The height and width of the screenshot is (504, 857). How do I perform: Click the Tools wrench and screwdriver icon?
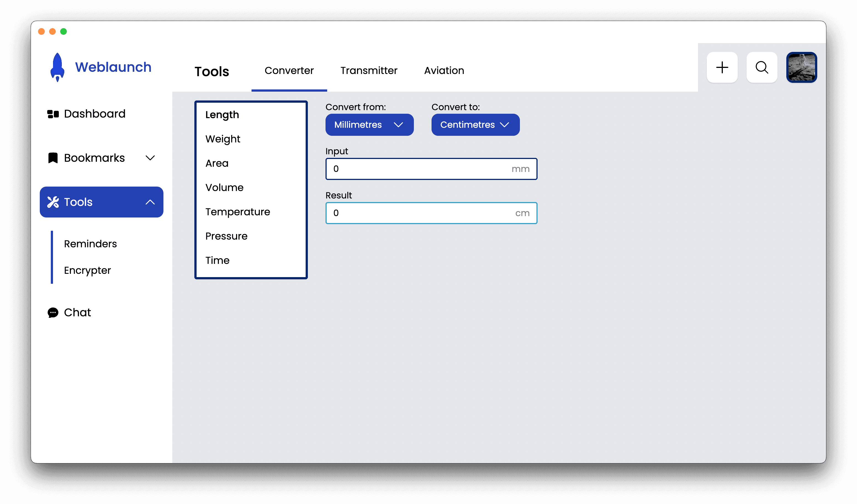click(53, 202)
